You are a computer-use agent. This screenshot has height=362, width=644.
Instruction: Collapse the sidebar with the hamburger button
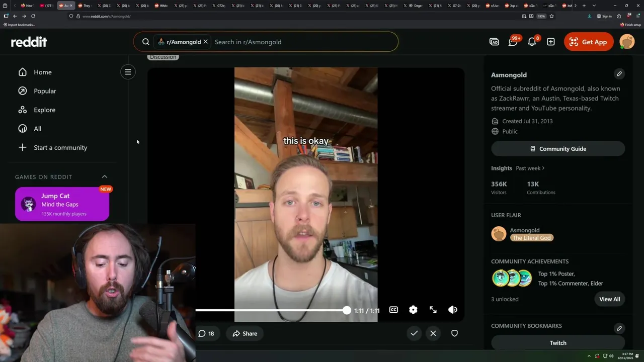tap(128, 72)
